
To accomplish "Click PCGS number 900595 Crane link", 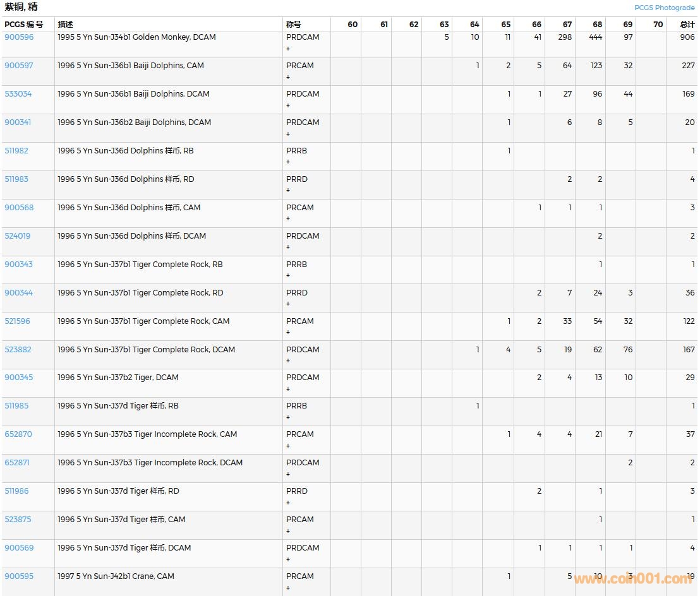I will (x=19, y=576).
